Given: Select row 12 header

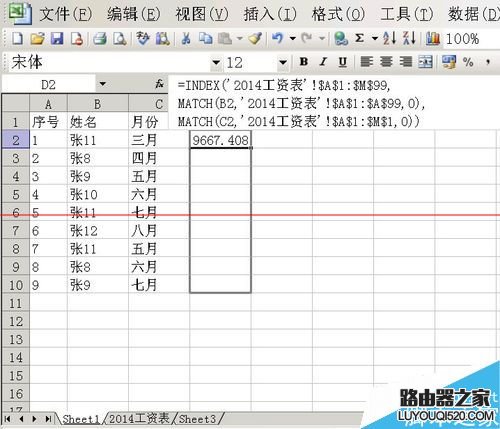Looking at the screenshot, I should pos(16,321).
